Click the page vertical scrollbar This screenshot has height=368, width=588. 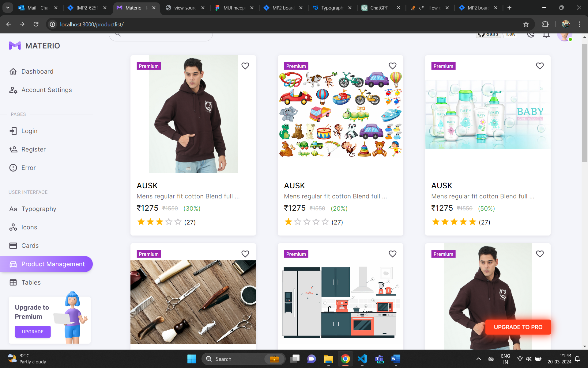click(585, 103)
